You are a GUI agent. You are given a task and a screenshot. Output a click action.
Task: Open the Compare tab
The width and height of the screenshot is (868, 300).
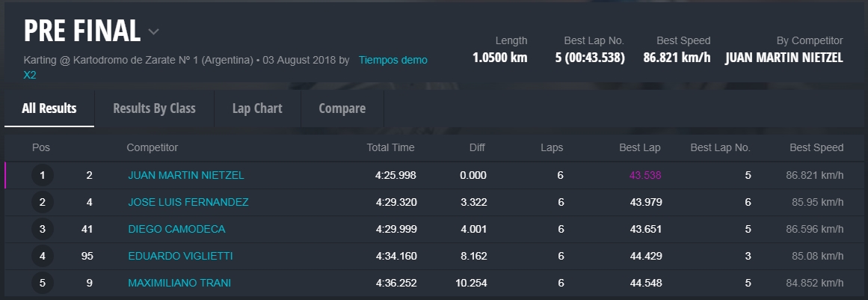(x=342, y=108)
